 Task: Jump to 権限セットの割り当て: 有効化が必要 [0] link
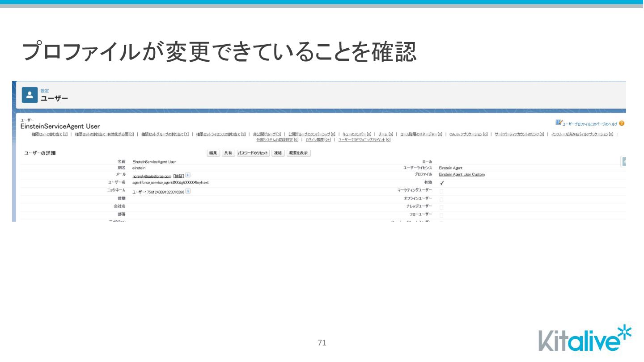(105, 134)
